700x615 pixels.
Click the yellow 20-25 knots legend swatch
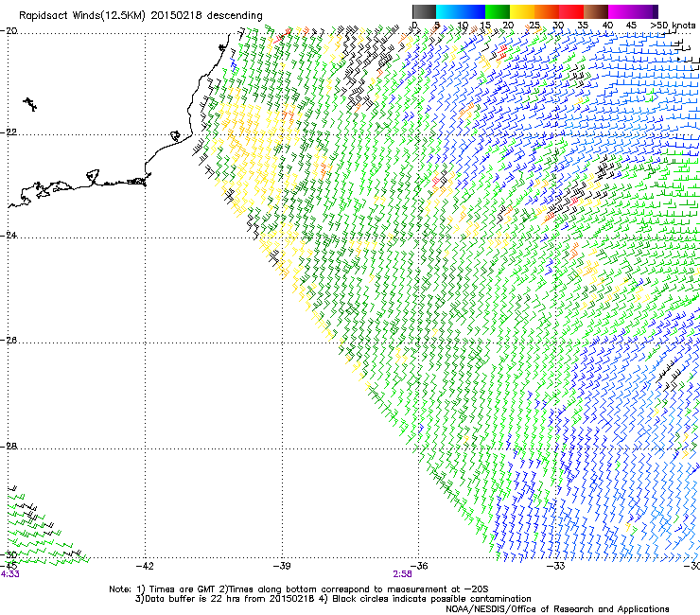click(x=522, y=11)
